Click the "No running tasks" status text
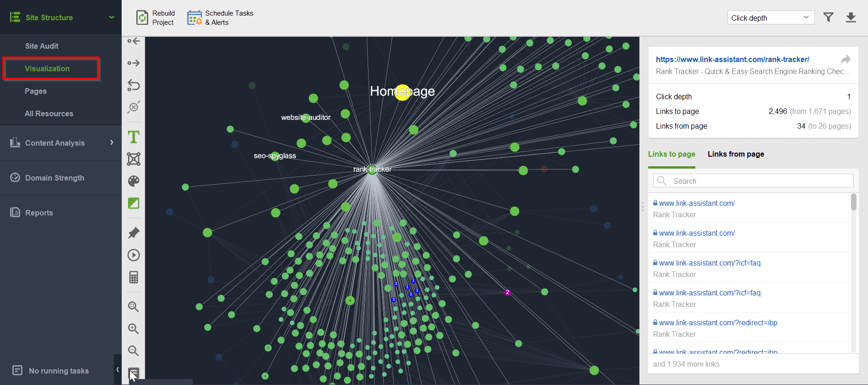868x385 pixels. (59, 371)
